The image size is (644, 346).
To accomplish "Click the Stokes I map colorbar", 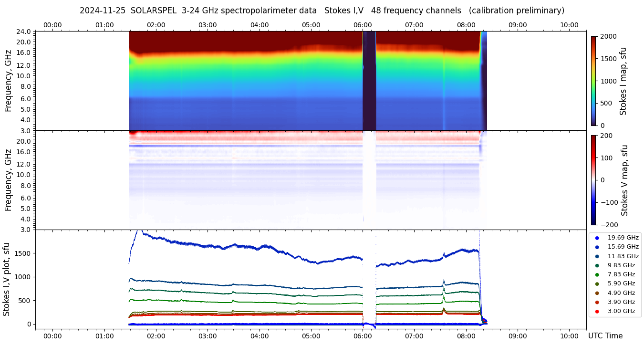I will coord(593,81).
